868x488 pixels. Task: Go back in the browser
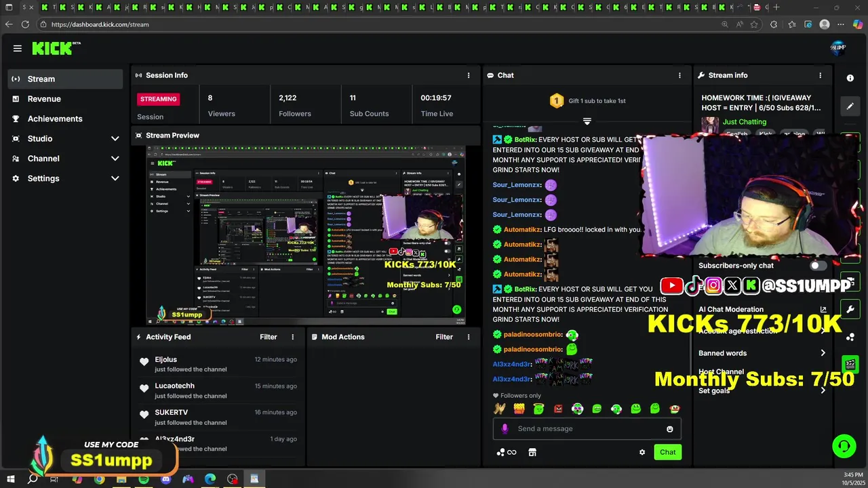pyautogui.click(x=8, y=24)
